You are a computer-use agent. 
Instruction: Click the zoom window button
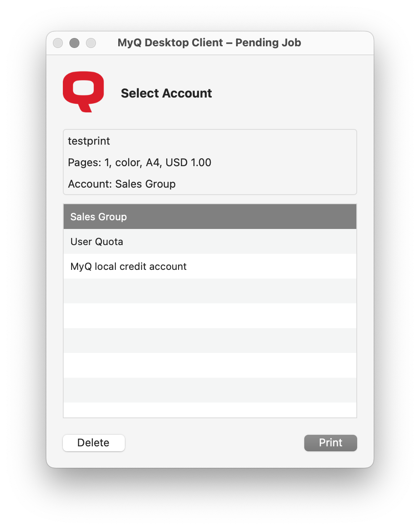point(91,43)
